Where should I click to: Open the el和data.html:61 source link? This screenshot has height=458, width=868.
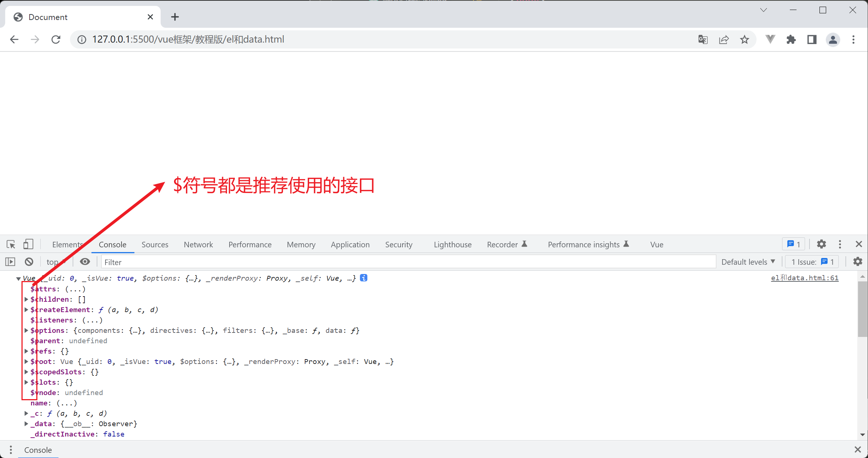click(x=804, y=278)
